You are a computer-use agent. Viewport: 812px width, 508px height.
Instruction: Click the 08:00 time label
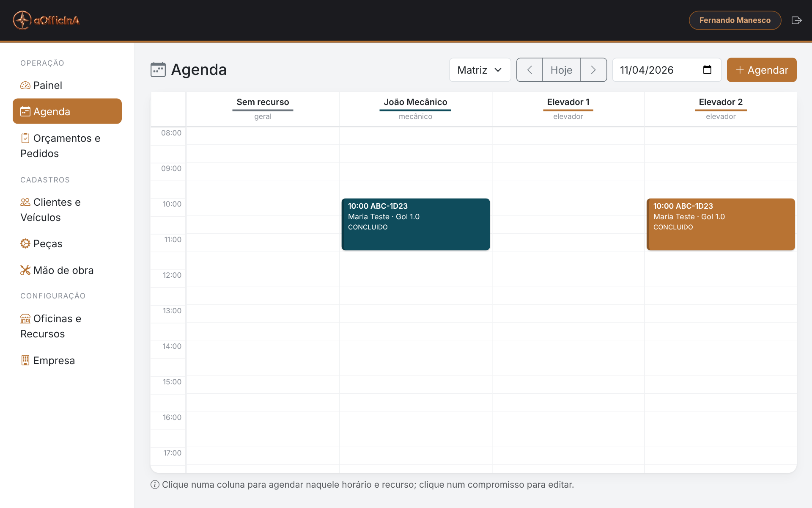coord(171,133)
